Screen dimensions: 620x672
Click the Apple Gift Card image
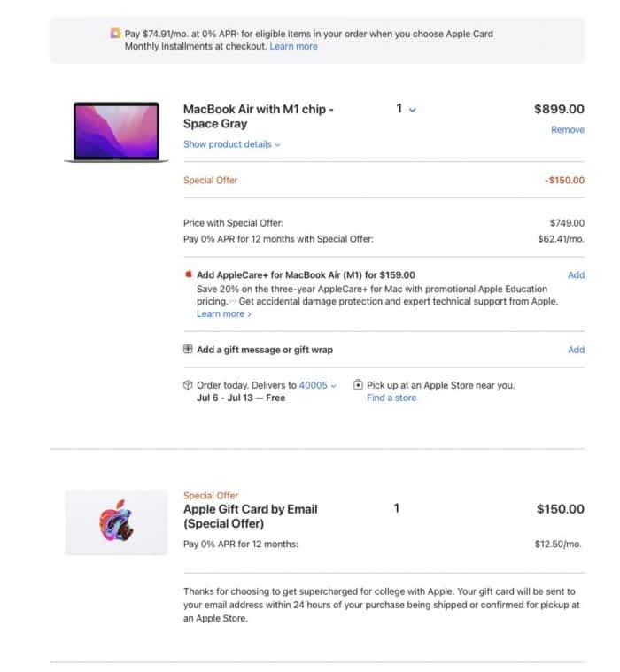pyautogui.click(x=116, y=522)
